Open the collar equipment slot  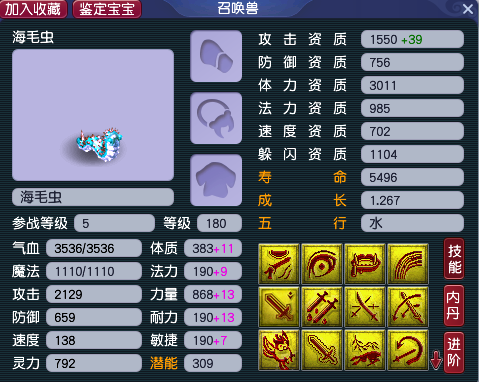216,118
